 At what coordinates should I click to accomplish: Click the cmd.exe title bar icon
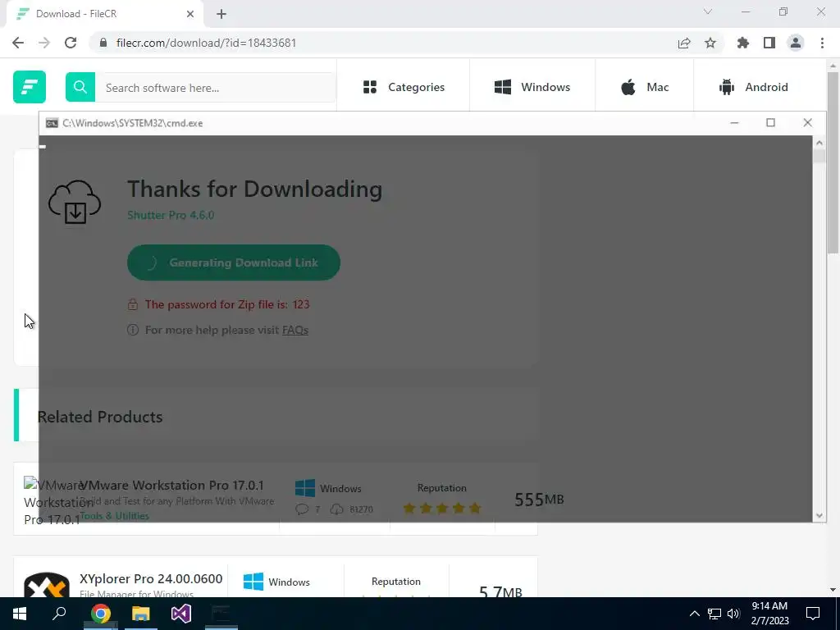tap(52, 123)
